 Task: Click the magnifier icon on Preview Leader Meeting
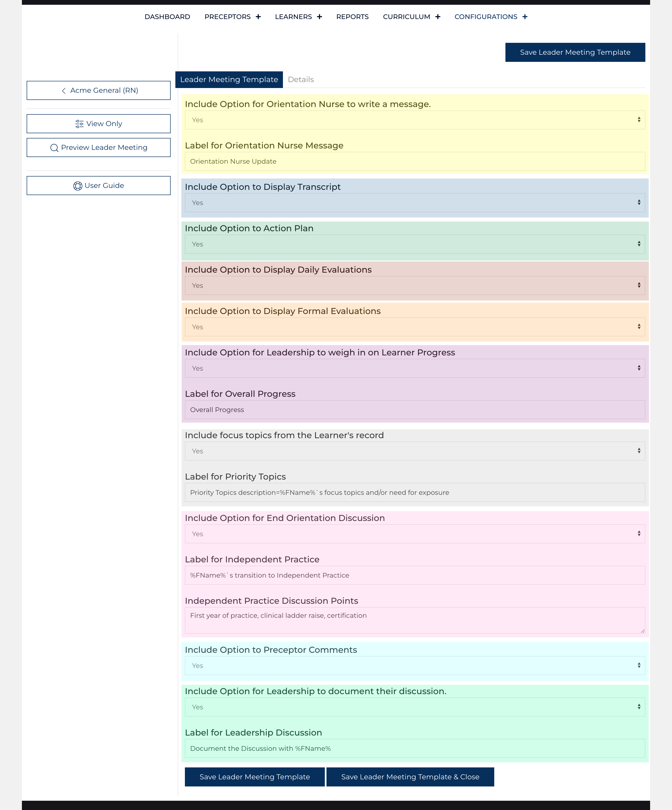[x=54, y=148]
